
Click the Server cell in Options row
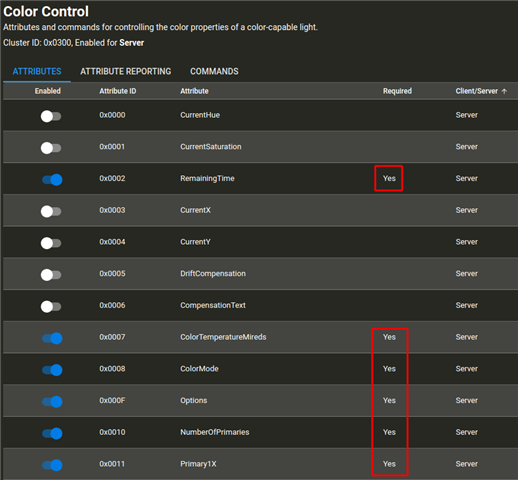[x=467, y=400]
